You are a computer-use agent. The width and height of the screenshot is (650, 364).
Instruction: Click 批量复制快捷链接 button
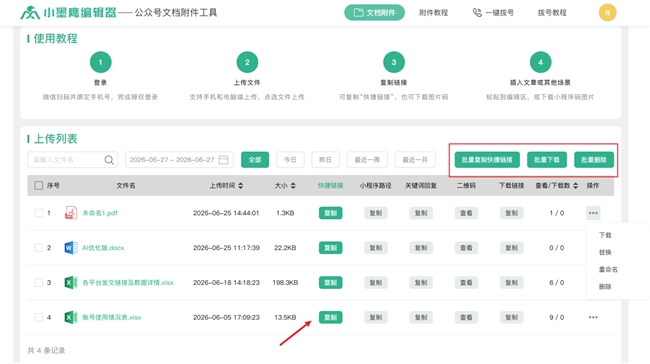(487, 160)
